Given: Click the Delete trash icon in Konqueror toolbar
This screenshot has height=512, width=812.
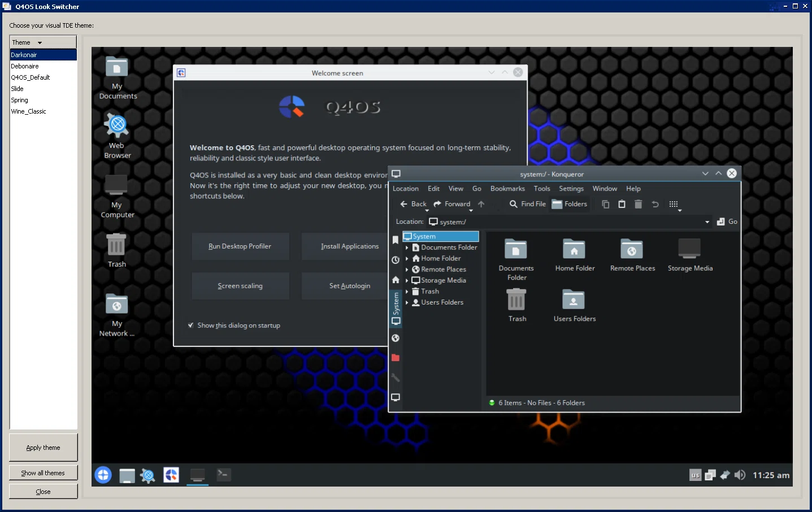Looking at the screenshot, I should (x=638, y=204).
